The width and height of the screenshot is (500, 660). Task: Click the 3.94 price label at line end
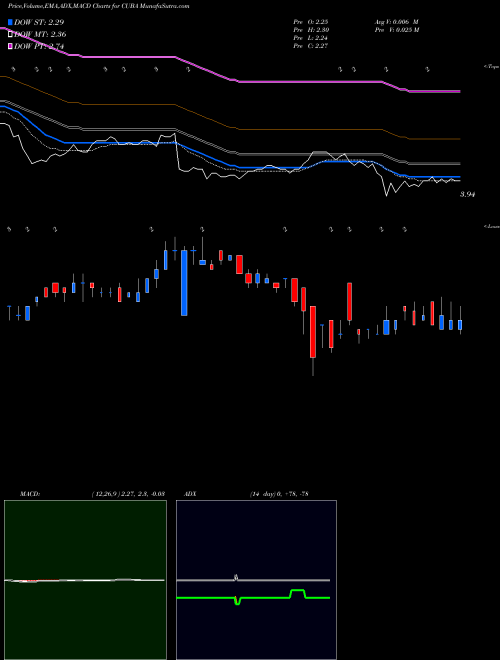467,194
